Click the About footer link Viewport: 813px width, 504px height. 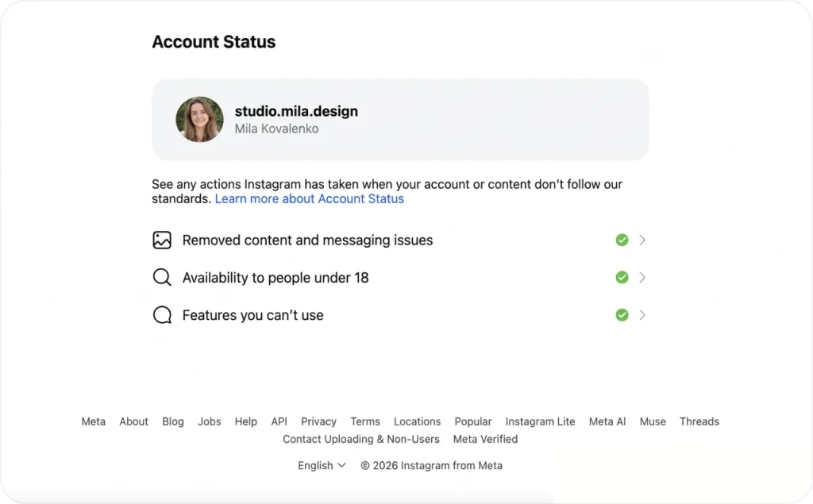coord(133,421)
